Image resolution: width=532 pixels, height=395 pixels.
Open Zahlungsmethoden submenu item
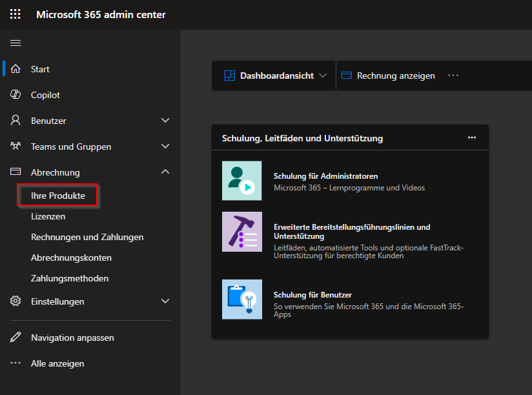[70, 278]
